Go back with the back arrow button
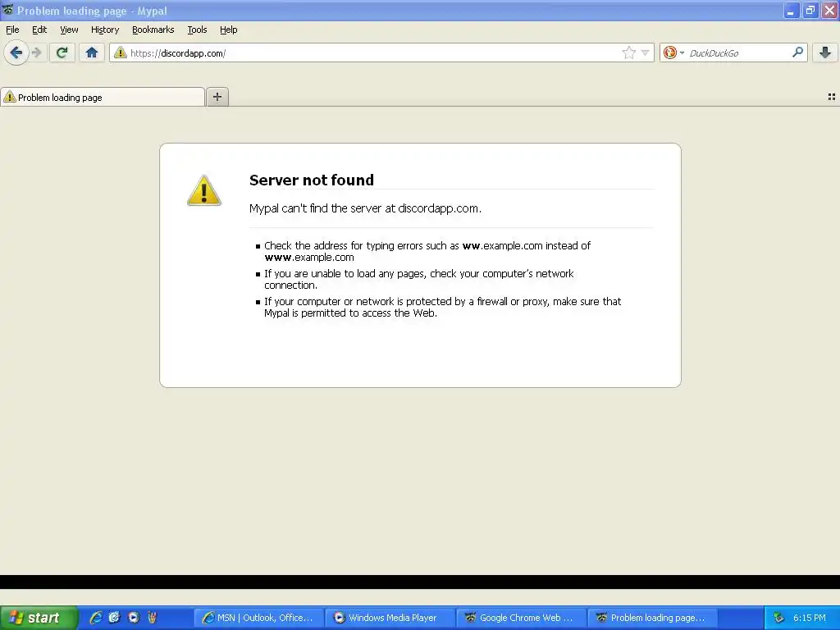This screenshot has height=630, width=840. [16, 52]
